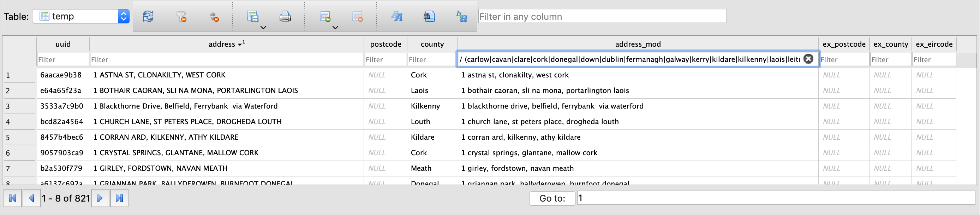Click the save table as icon
Image resolution: width=980 pixels, height=215 pixels.
(252, 16)
